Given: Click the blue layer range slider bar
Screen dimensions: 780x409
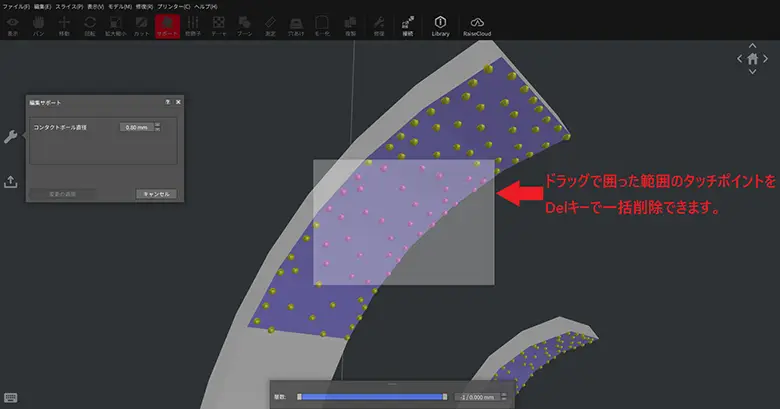Looking at the screenshot, I should click(x=371, y=397).
